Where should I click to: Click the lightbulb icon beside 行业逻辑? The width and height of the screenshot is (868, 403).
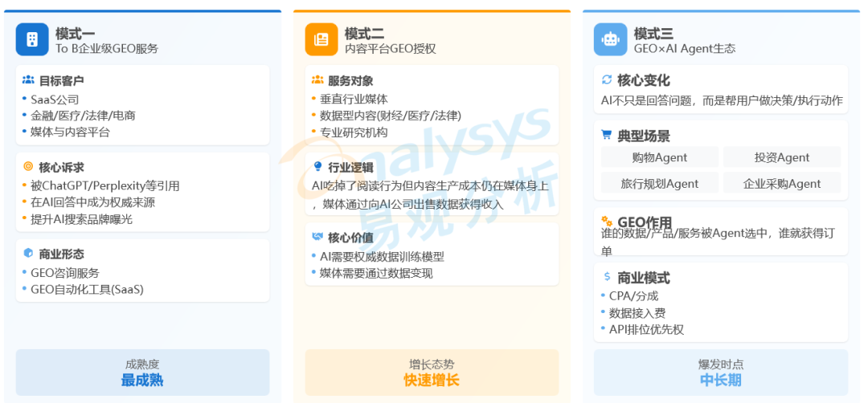click(317, 166)
